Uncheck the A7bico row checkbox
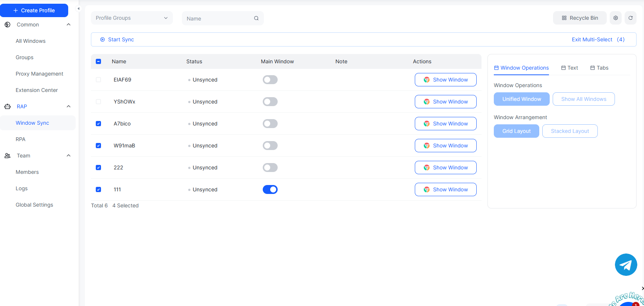Viewport: 644px width, 306px height. coord(98,124)
